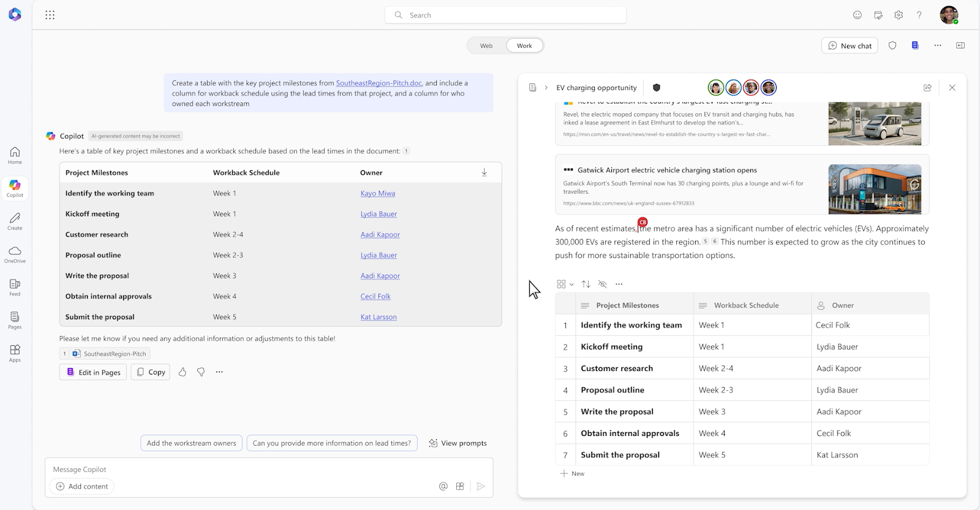Expand the table view layout dropdown
Image resolution: width=980 pixels, height=510 pixels.
565,284
